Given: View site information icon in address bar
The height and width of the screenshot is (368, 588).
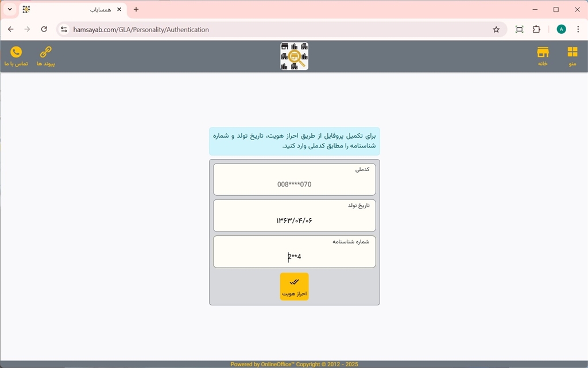Looking at the screenshot, I should pos(64,29).
